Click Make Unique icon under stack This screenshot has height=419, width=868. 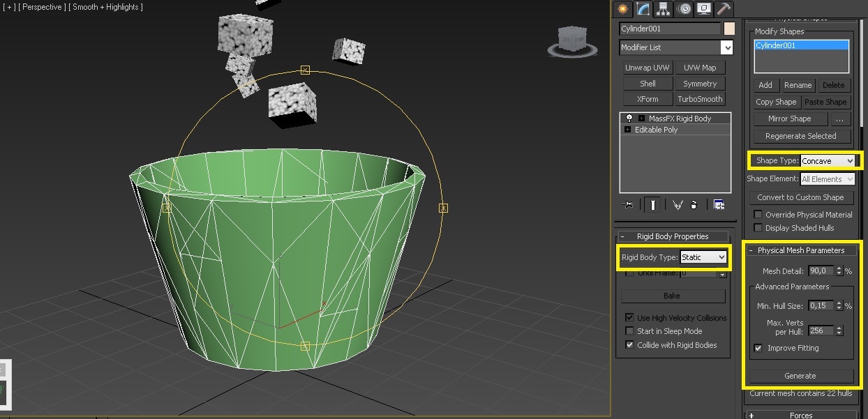pos(677,205)
